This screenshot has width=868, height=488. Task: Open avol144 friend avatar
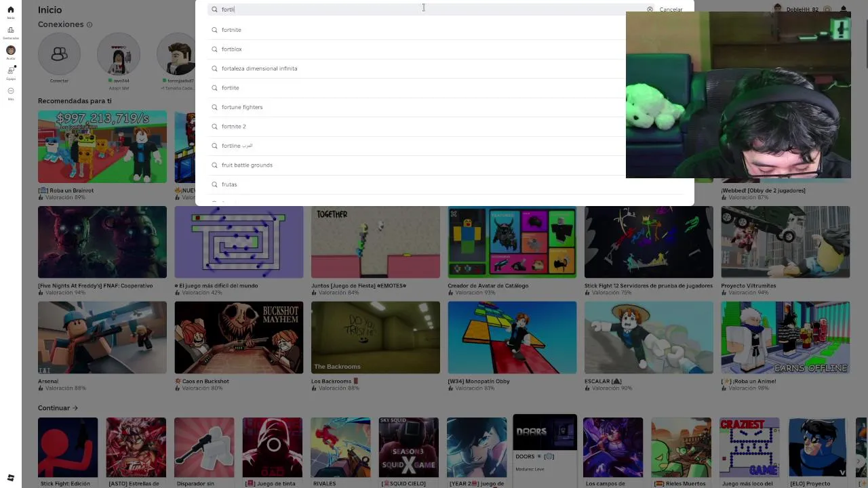119,54
